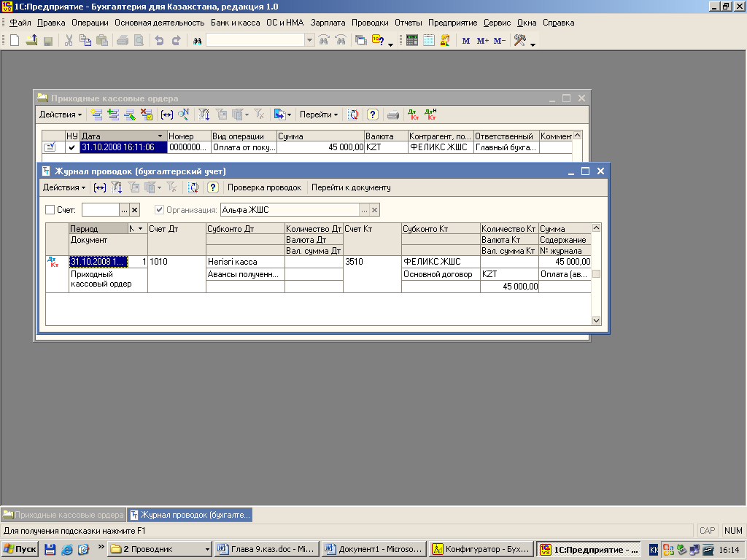The height and width of the screenshot is (560, 747).
Task: Open the Зарплата menu
Action: pyautogui.click(x=328, y=23)
